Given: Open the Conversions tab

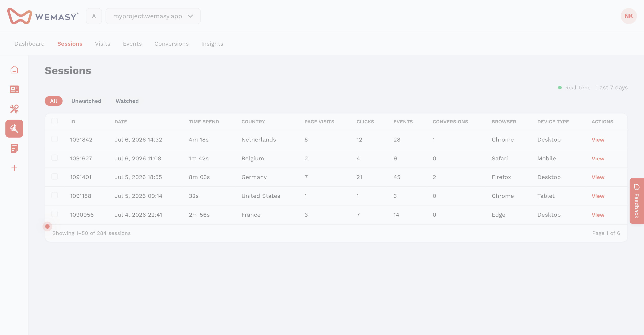Looking at the screenshot, I should point(171,44).
